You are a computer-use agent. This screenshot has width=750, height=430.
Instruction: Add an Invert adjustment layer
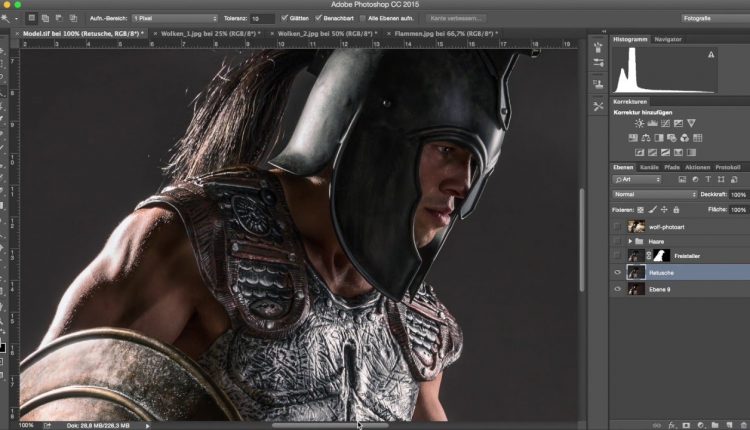point(639,153)
